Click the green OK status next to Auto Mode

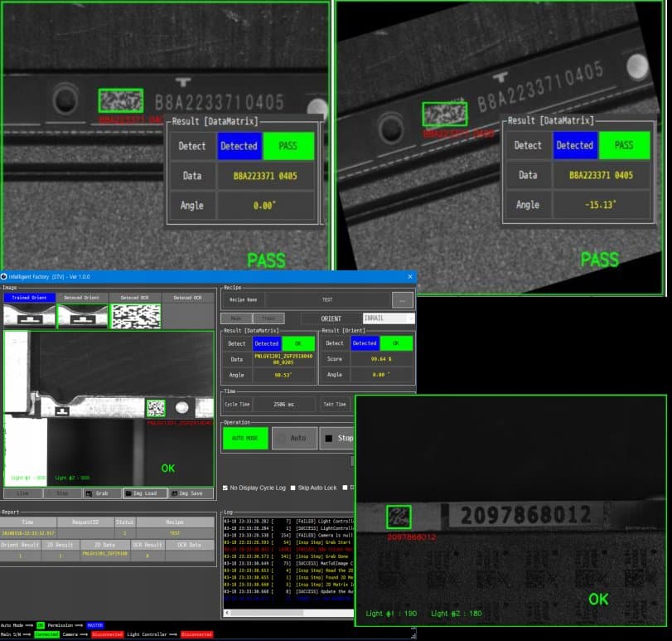[41, 625]
